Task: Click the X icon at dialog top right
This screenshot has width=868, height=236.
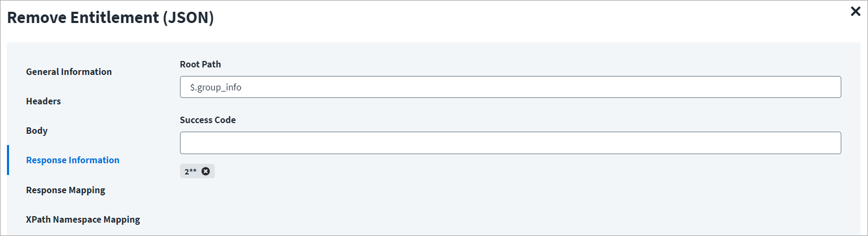Action: coord(855,11)
